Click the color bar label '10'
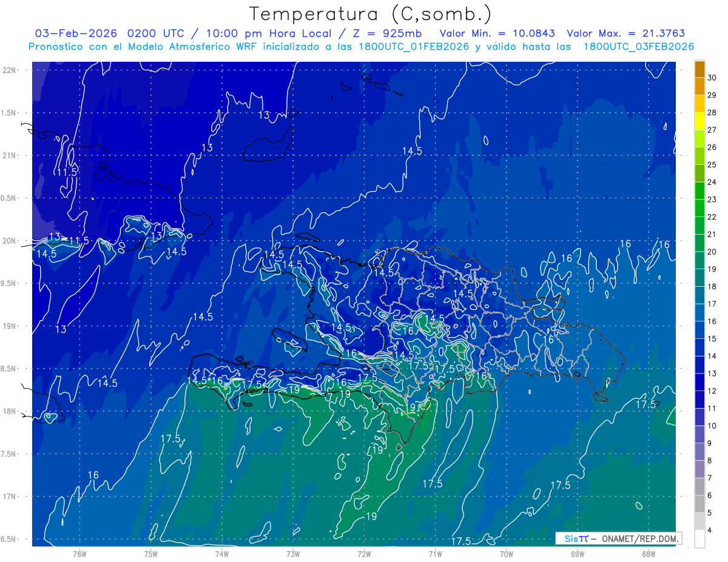 click(x=712, y=426)
